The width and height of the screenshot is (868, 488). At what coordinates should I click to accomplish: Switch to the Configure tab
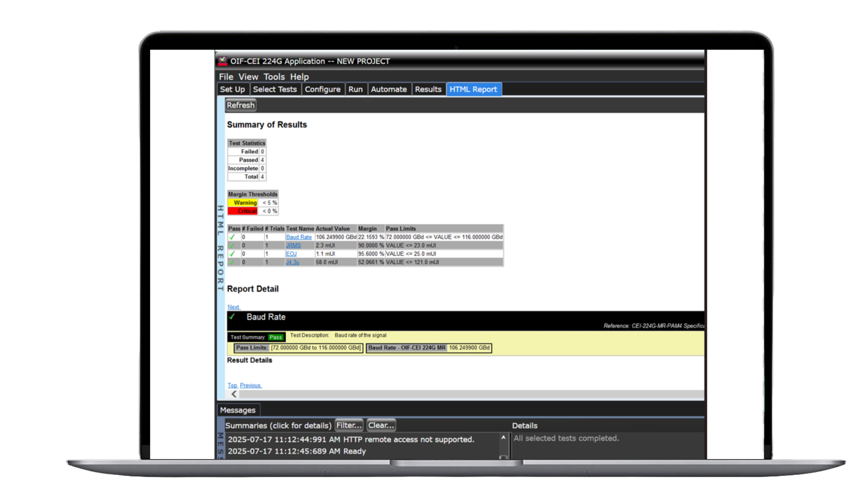(322, 89)
